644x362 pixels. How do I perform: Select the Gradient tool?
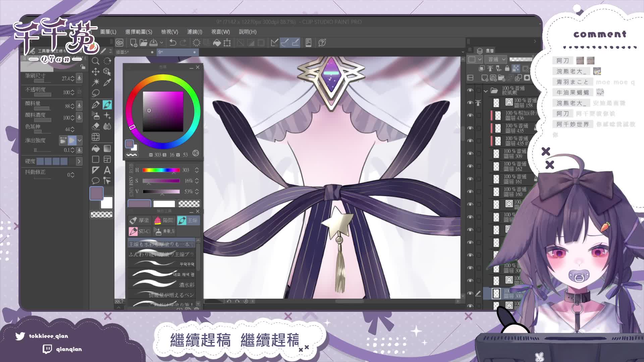tap(107, 148)
